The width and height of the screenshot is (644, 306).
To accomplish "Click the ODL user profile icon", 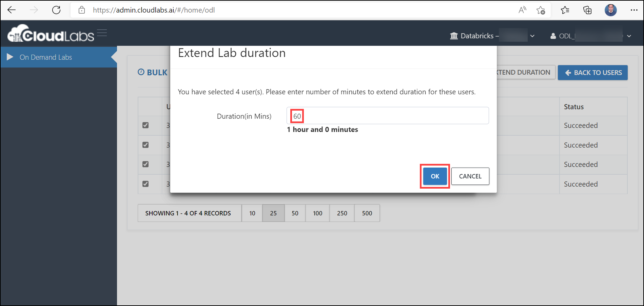I will pos(553,36).
